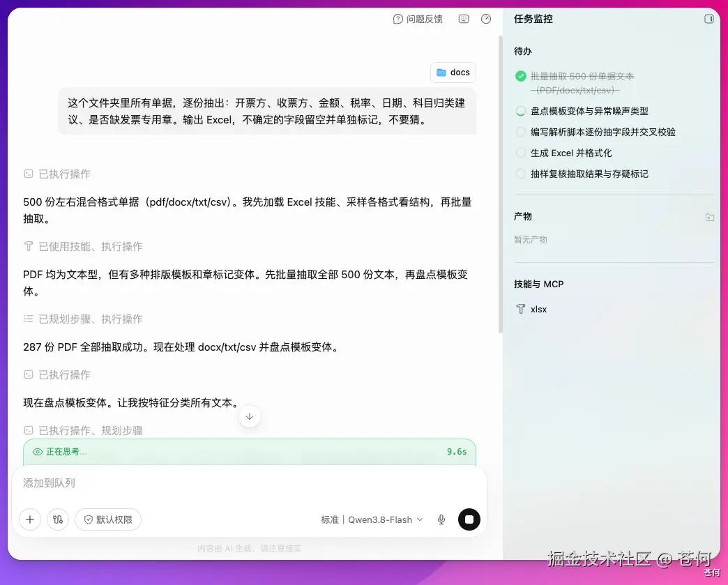728x585 pixels.
Task: Click the scroll-to-bottom arrow button
Action: [x=250, y=416]
